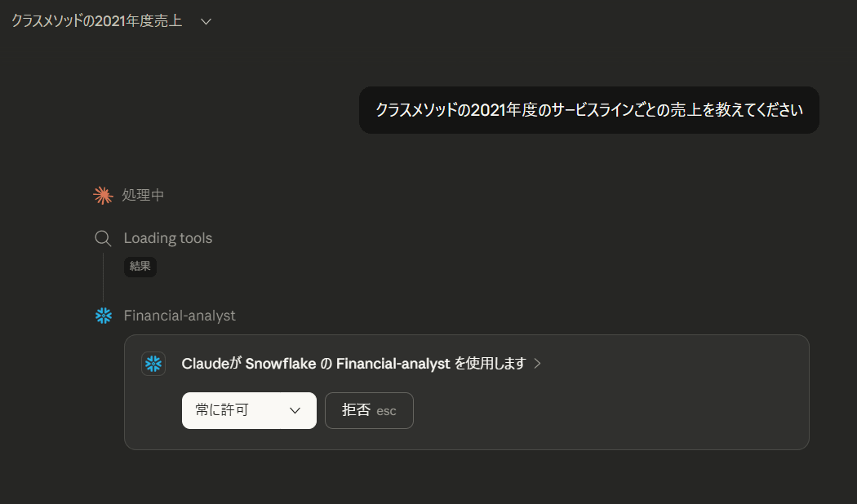The image size is (857, 504).
Task: Click the orange Claude spinner icon
Action: (102, 195)
